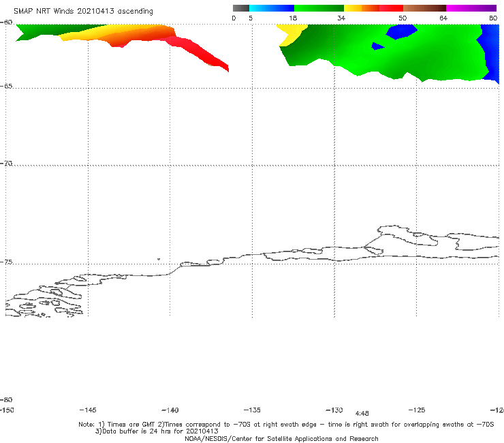Click the latitude label '-65'
504x443 pixels.
[6, 87]
